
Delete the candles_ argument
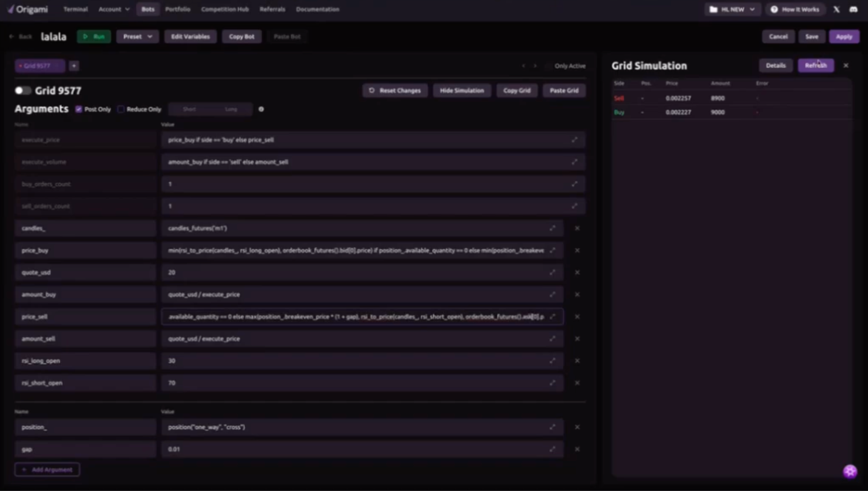pyautogui.click(x=577, y=228)
